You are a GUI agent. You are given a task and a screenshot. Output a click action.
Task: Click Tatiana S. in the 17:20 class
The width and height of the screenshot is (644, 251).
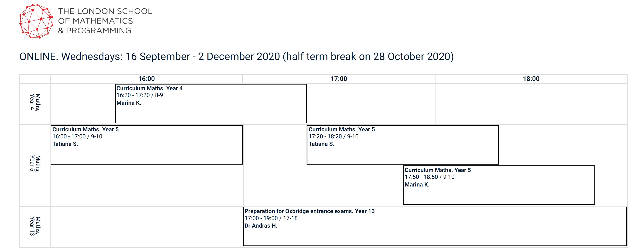321,144
